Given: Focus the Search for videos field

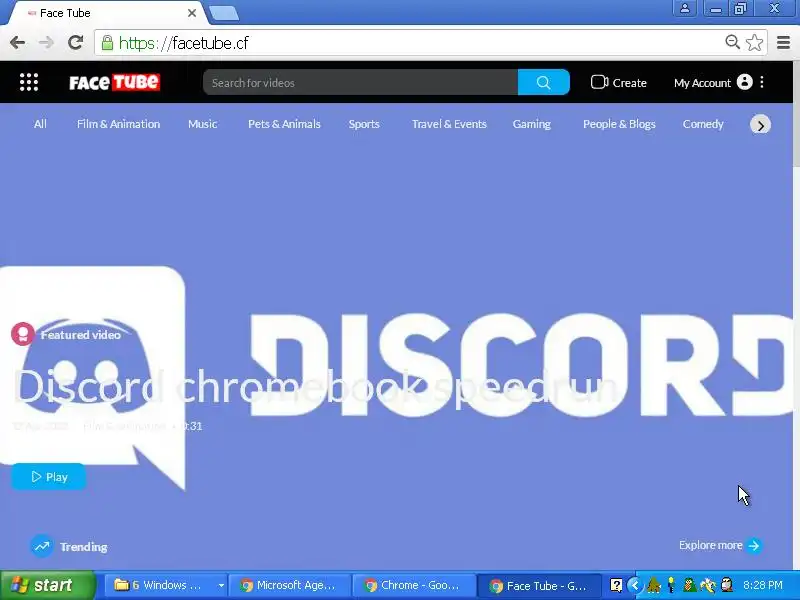Looking at the screenshot, I should [360, 82].
